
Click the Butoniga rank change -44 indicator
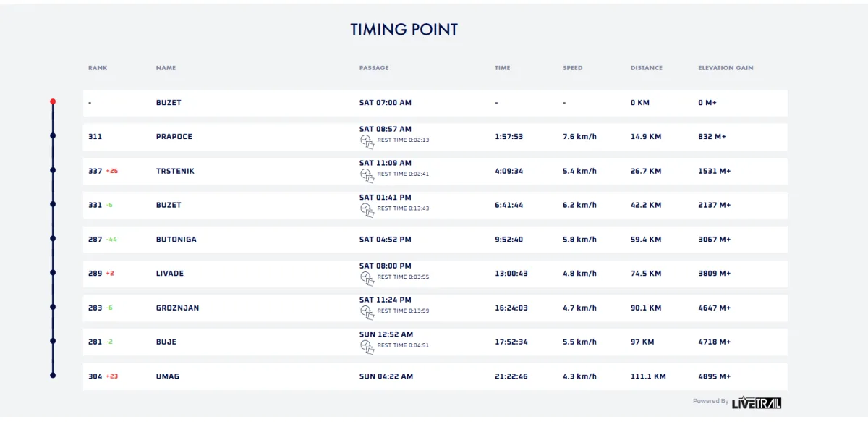coord(111,240)
